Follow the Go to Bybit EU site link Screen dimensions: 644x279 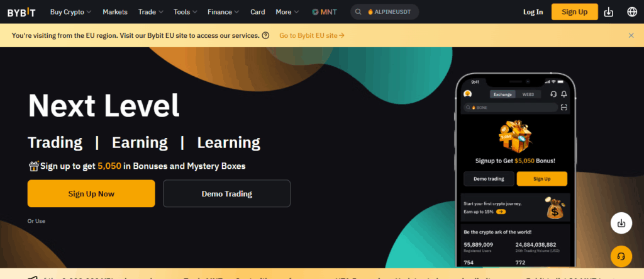312,35
